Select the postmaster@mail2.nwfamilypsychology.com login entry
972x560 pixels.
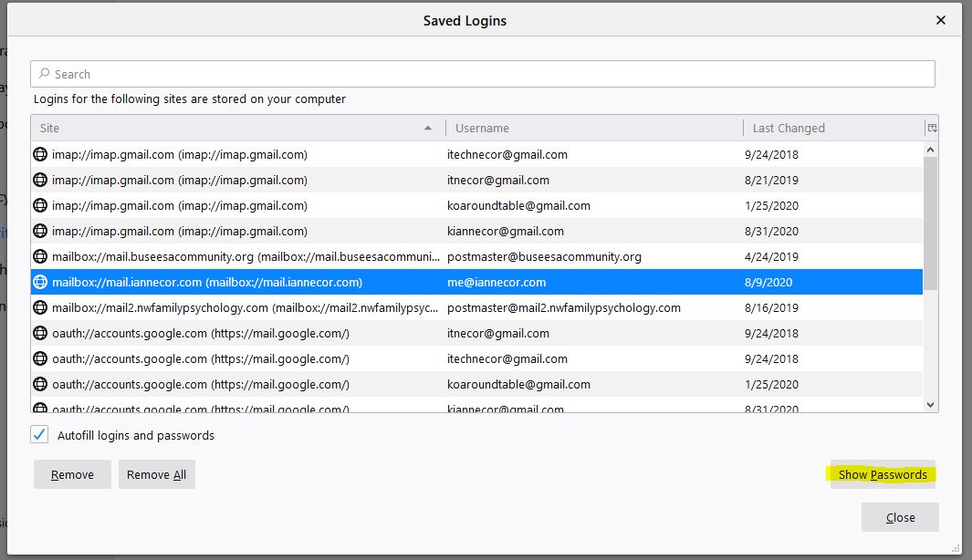pyautogui.click(x=365, y=307)
